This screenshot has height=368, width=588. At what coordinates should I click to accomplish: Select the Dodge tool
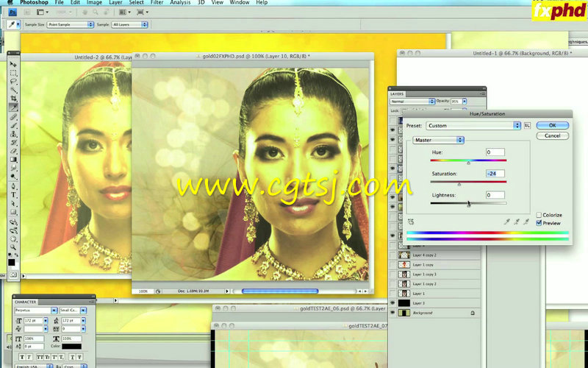pyautogui.click(x=13, y=176)
